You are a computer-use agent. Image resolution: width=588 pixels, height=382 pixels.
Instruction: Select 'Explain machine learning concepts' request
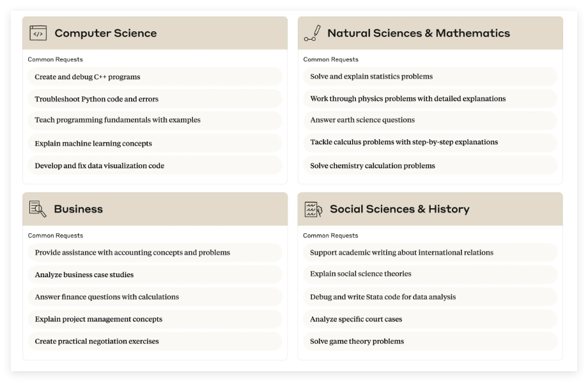click(93, 143)
